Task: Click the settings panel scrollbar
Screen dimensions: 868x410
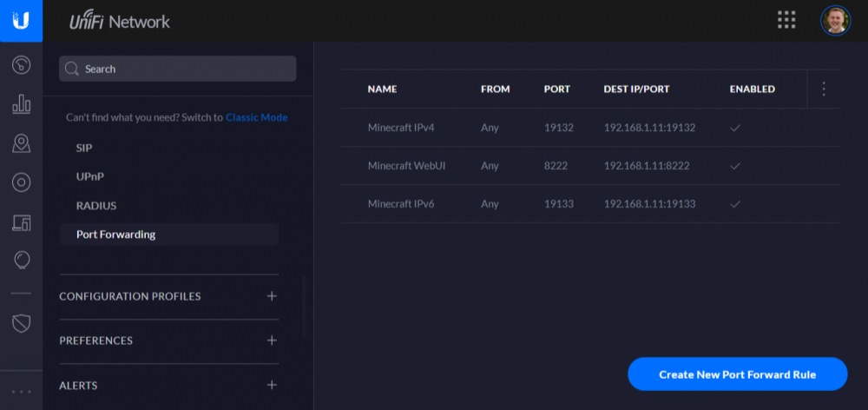Action: pyautogui.click(x=304, y=307)
